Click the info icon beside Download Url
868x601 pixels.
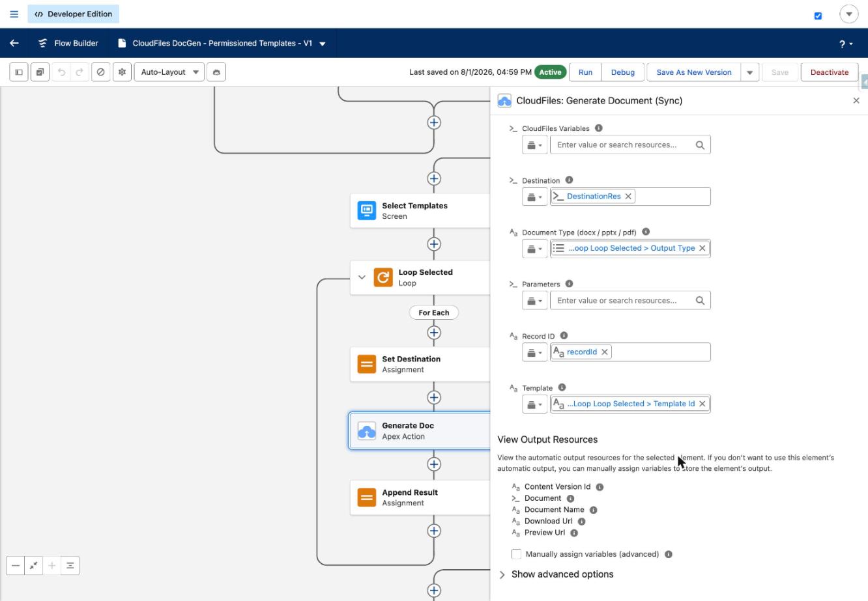[581, 522]
